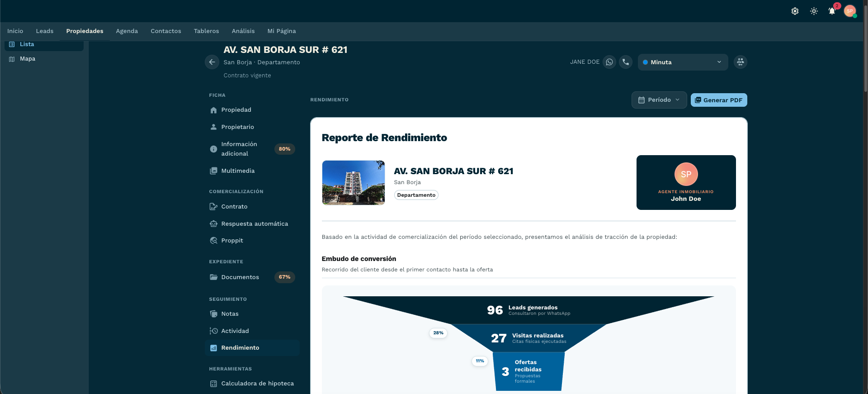Open the Proppit section
Viewport: 868px width, 394px height.
pos(252,241)
